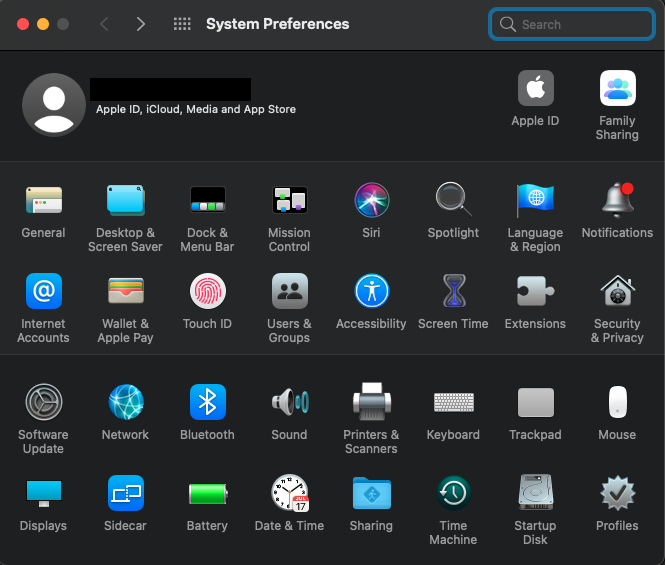Click the Search field
This screenshot has width=665, height=565.
coord(571,24)
